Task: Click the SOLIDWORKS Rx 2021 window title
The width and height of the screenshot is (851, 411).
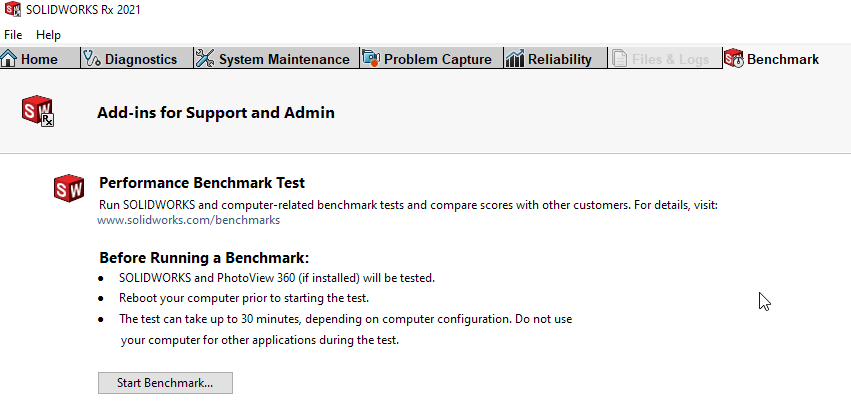Action: coord(83,10)
